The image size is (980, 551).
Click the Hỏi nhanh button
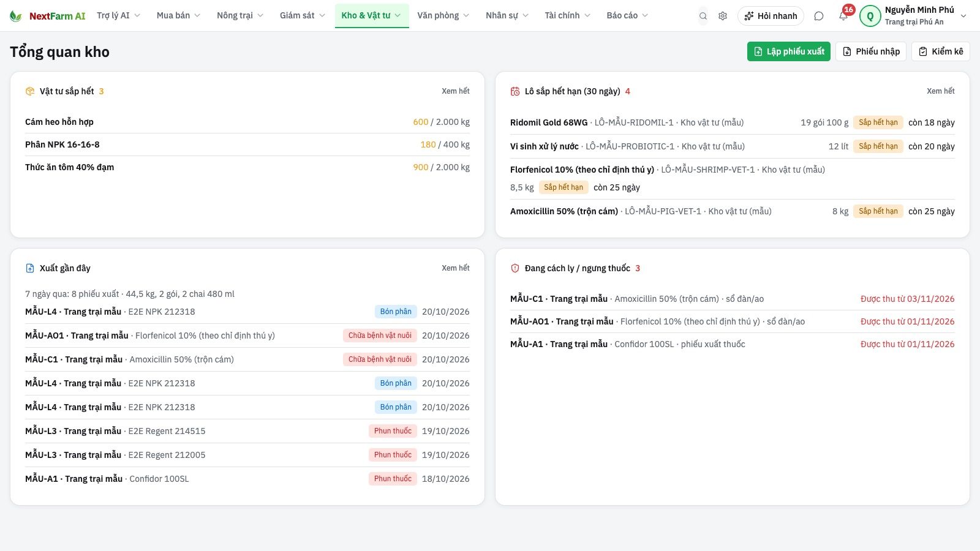[x=771, y=16]
